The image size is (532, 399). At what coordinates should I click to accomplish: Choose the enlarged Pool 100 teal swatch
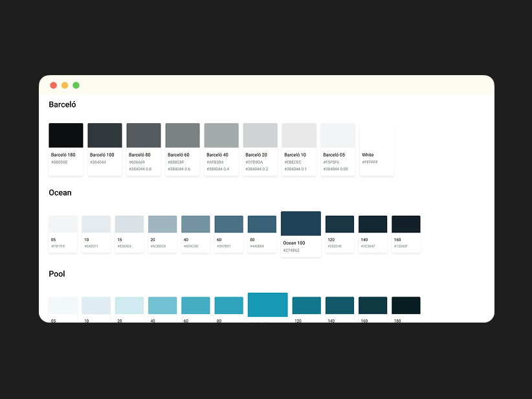(x=268, y=304)
